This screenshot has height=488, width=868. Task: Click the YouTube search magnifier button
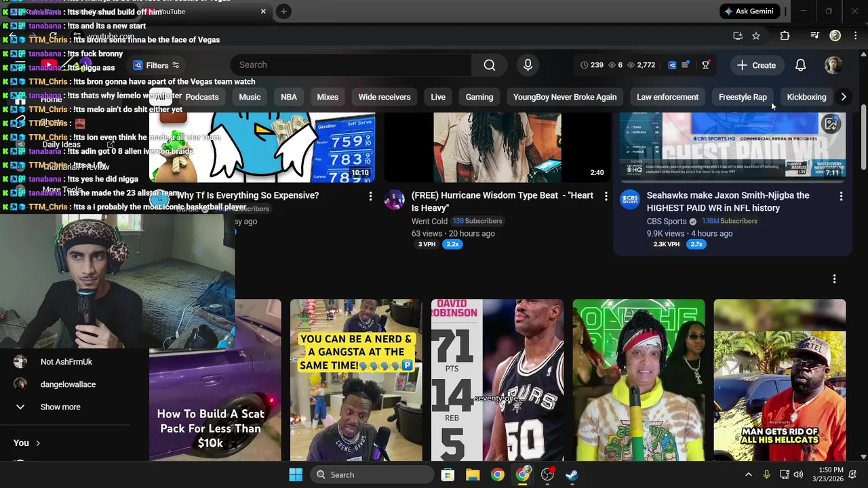(x=490, y=65)
